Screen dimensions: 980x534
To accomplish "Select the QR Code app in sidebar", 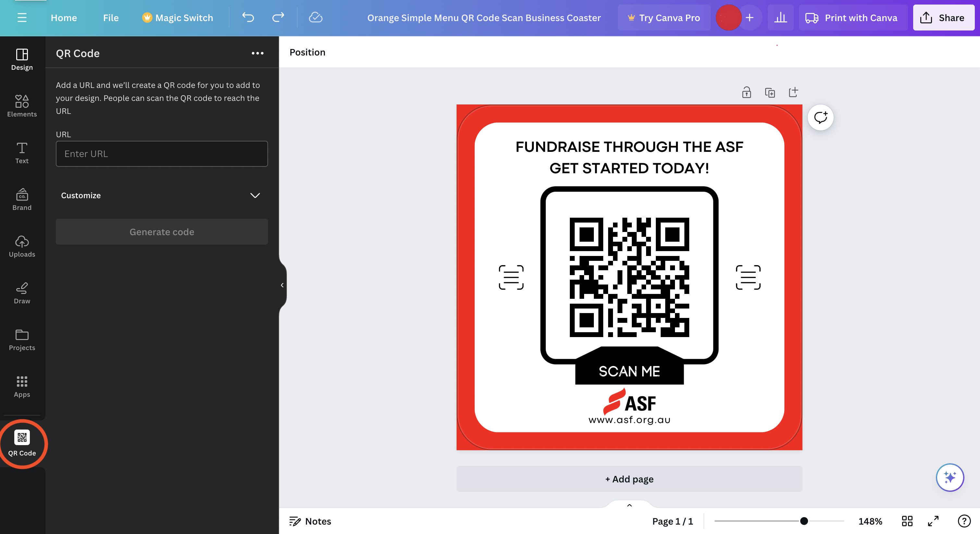I will (22, 443).
